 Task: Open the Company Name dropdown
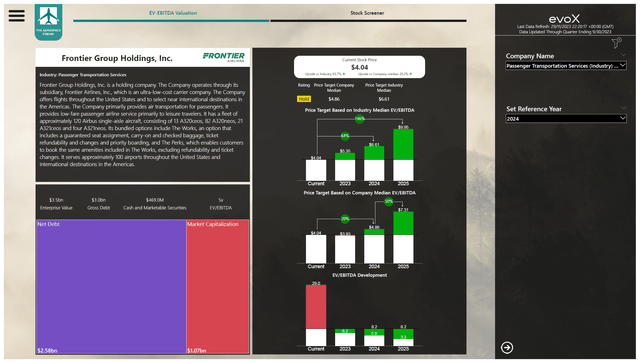tap(566, 66)
